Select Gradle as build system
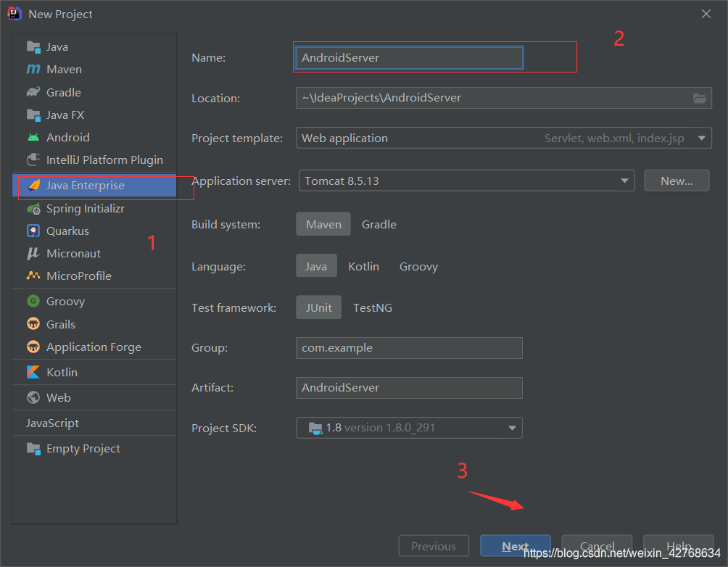728x567 pixels. tap(379, 224)
